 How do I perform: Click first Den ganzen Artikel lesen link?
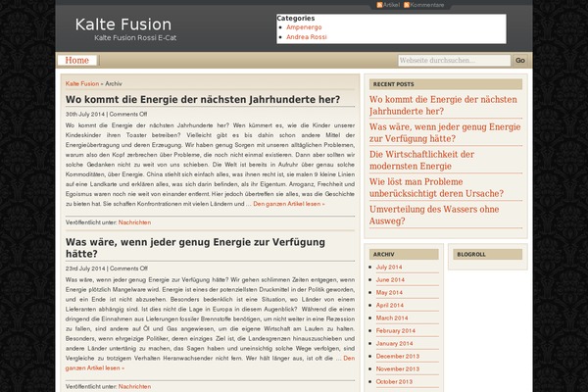(x=289, y=204)
